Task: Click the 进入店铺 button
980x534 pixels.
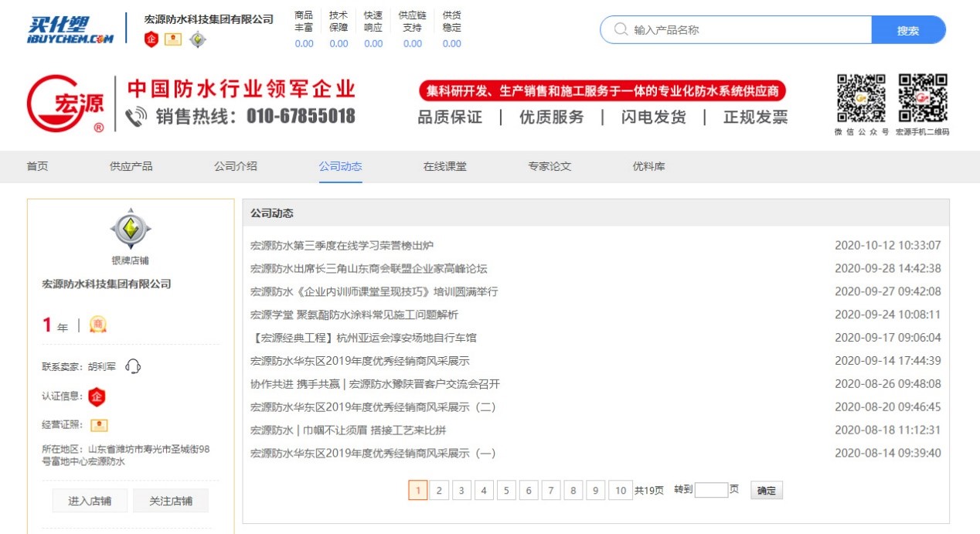Action: (90, 501)
